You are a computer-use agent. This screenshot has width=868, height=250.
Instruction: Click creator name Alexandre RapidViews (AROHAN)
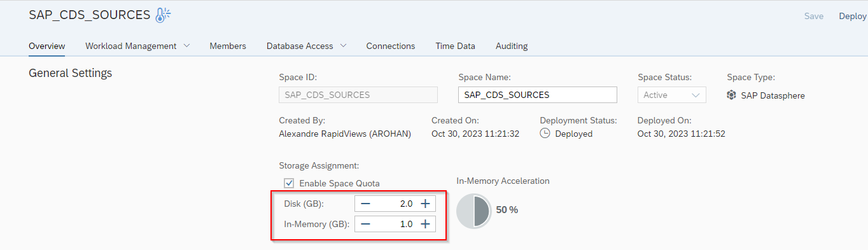[345, 134]
